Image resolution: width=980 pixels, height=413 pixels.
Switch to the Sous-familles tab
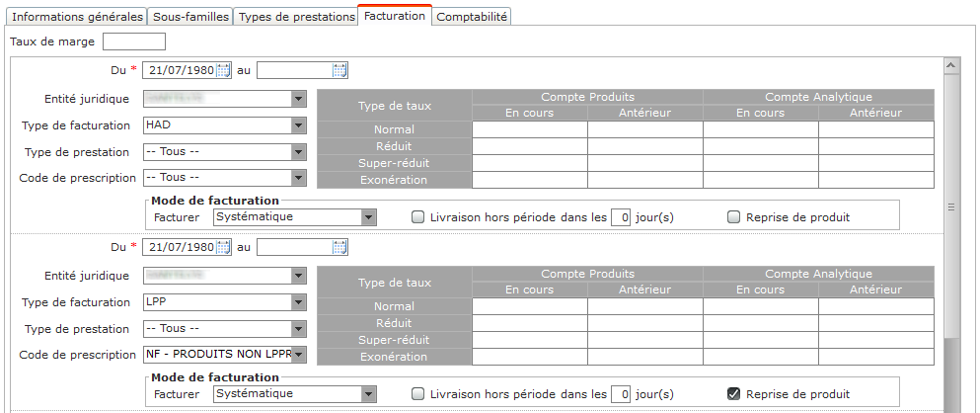click(x=190, y=17)
